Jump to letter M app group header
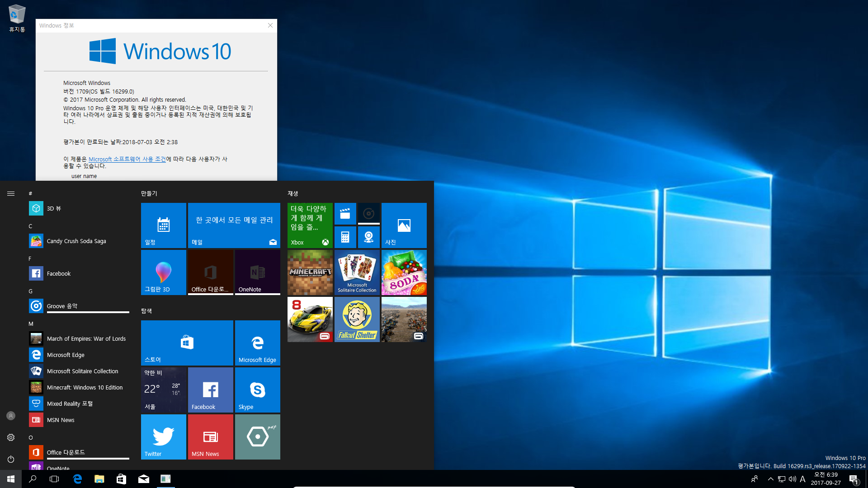Image resolution: width=868 pixels, height=488 pixels. 31,324
